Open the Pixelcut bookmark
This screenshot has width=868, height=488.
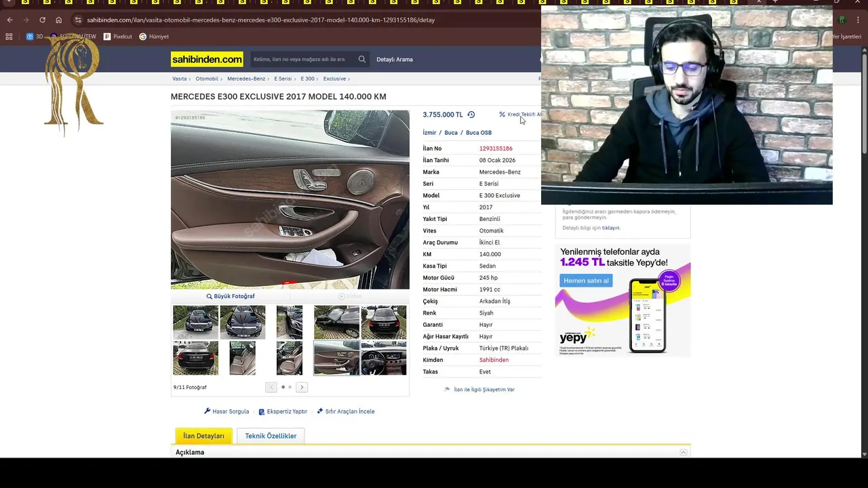point(118,37)
